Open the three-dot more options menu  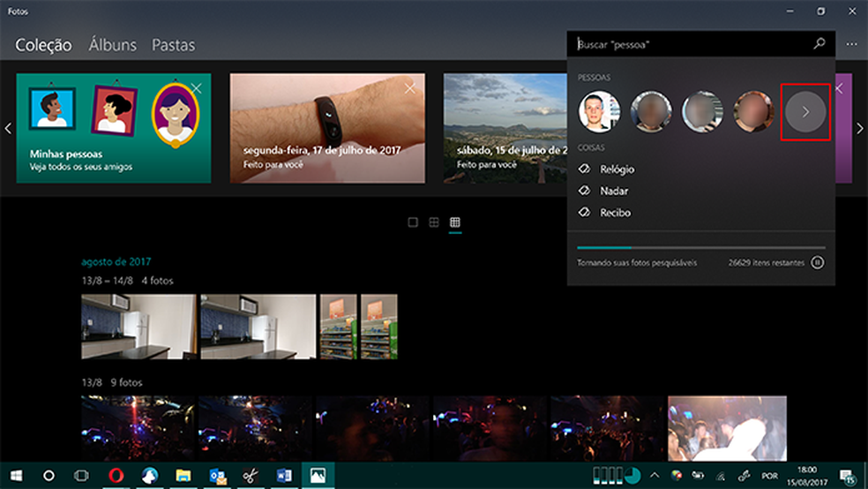(851, 44)
